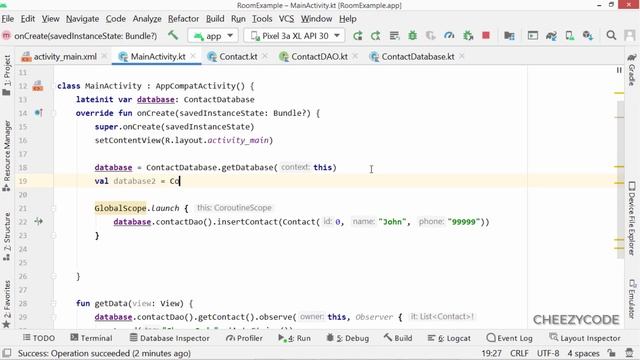Click Sync Project with Gradle Files icon
The height and width of the screenshot is (360, 640).
click(551, 36)
